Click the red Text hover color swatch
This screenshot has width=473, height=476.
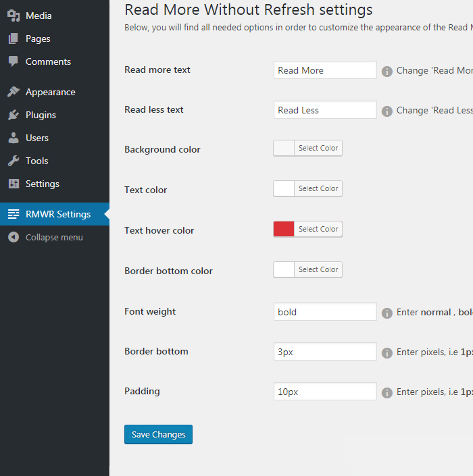coord(284,229)
